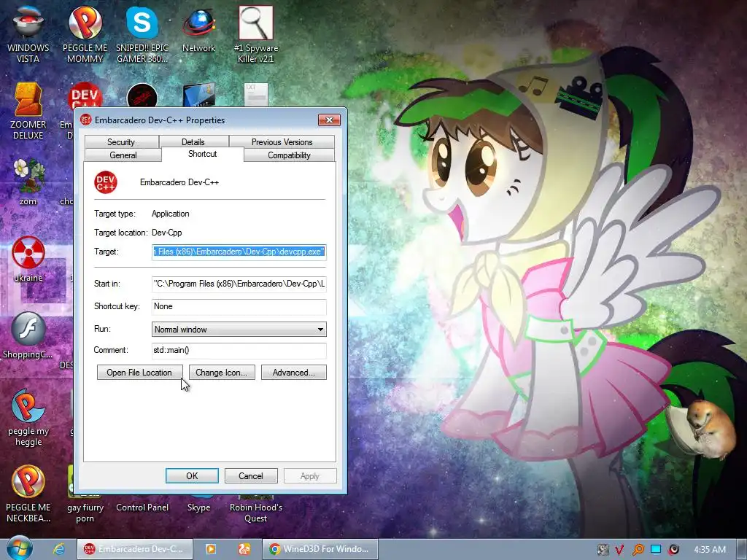This screenshot has width=747, height=560.
Task: Click the Comment field with std::main()
Action: [239, 351]
